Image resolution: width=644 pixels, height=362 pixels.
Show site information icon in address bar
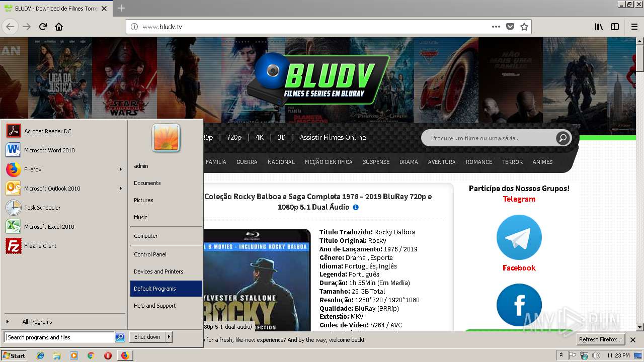[134, 27]
